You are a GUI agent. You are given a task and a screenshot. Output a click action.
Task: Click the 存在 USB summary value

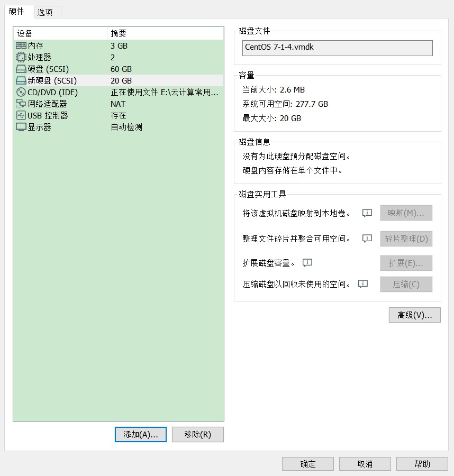(x=119, y=115)
